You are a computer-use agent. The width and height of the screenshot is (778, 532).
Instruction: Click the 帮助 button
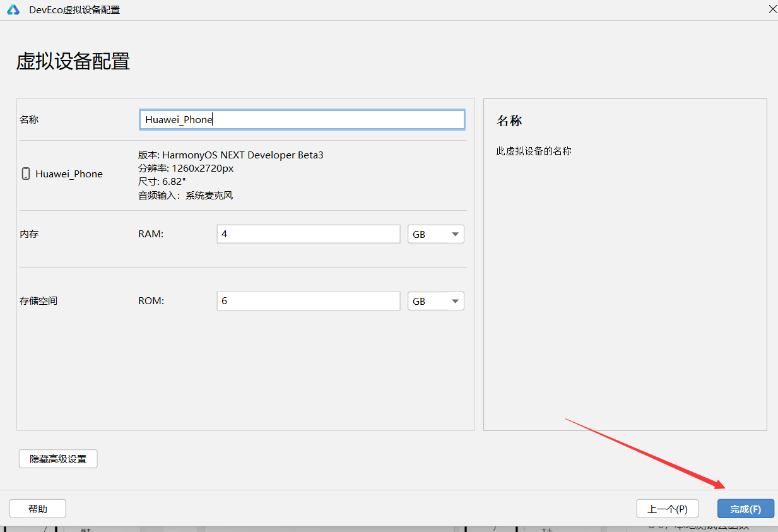click(x=38, y=509)
